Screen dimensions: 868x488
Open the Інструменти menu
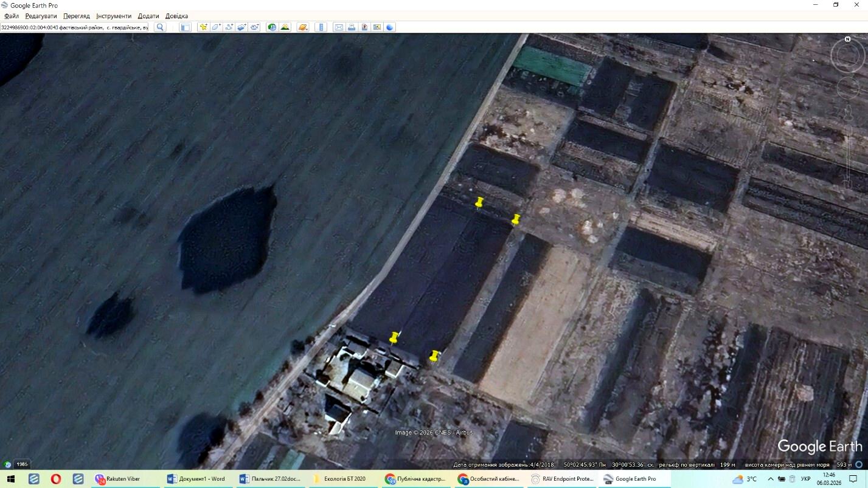[113, 16]
